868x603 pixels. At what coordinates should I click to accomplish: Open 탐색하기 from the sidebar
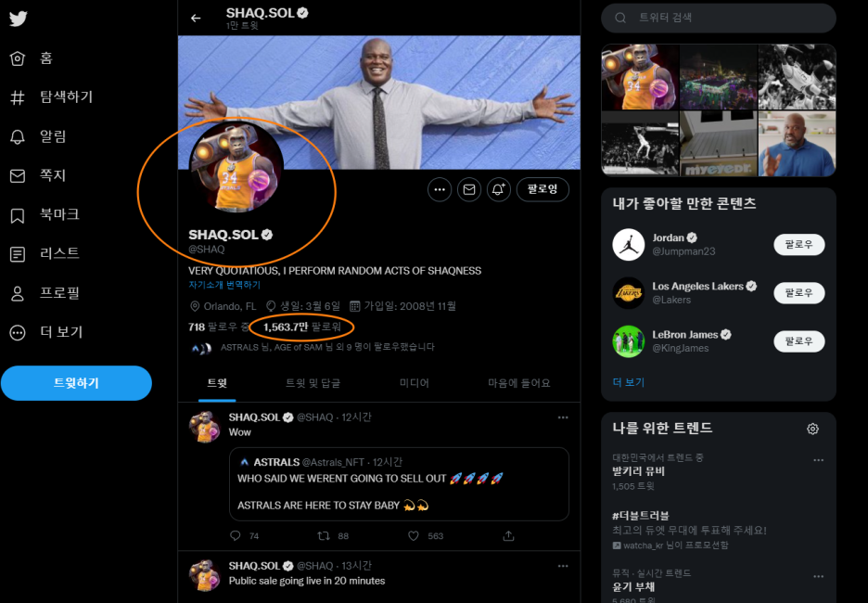(x=52, y=97)
